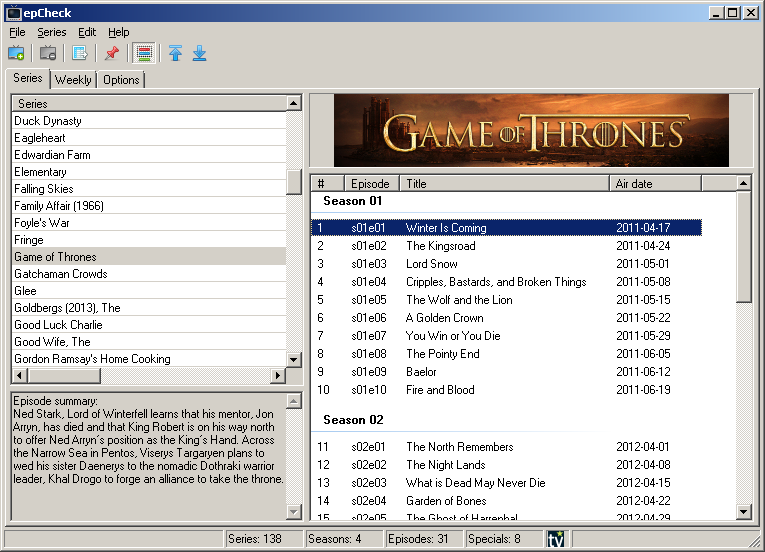
Task: Select Falling Skies in series list
Action: (149, 189)
